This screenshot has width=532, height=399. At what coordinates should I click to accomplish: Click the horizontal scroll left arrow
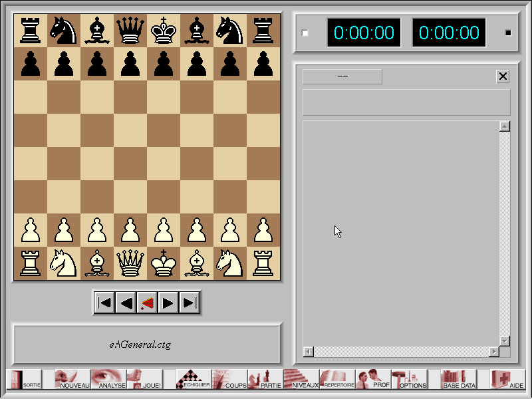(x=308, y=352)
